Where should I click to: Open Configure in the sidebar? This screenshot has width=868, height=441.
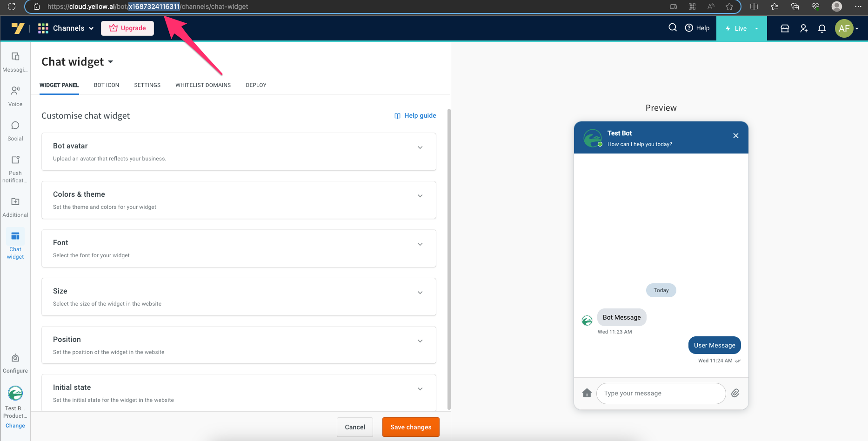15,363
